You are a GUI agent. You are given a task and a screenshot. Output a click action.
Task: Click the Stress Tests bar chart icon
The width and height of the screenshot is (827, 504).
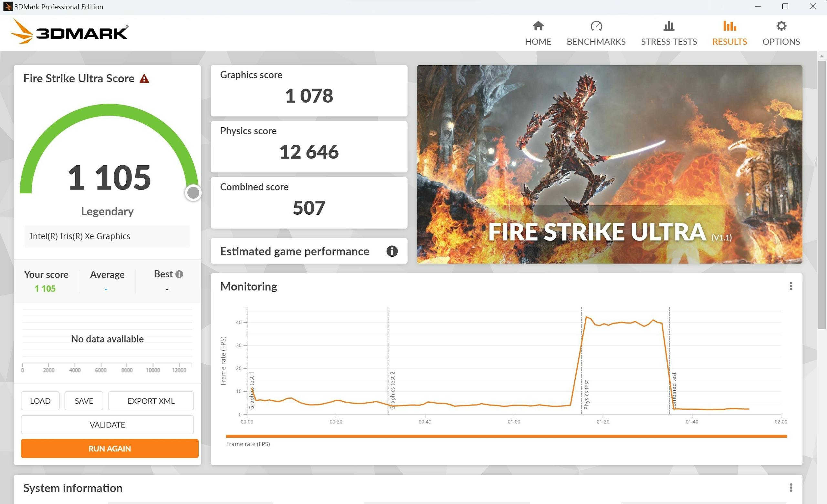tap(669, 26)
